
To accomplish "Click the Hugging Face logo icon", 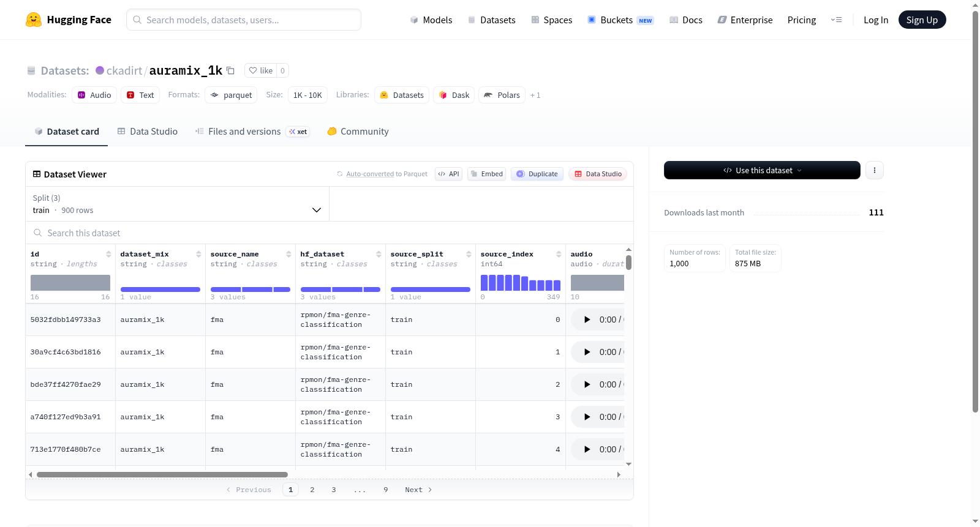I will tap(34, 20).
